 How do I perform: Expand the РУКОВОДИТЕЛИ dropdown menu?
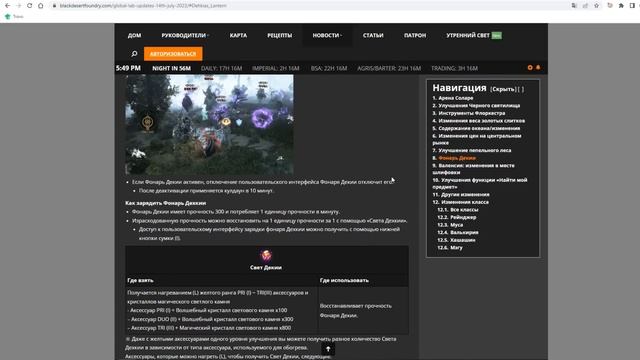[x=185, y=36]
